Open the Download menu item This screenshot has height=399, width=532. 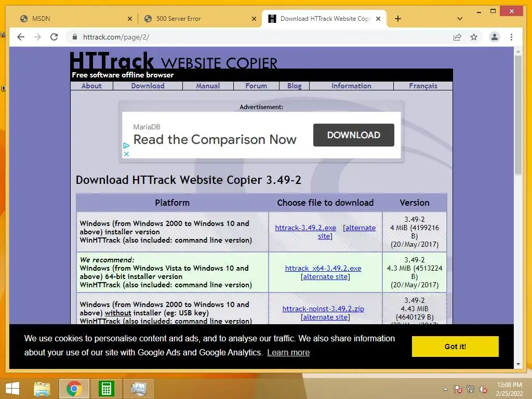click(x=148, y=86)
